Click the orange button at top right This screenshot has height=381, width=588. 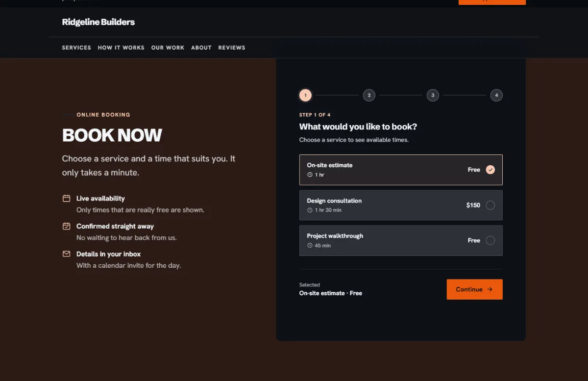click(492, 2)
